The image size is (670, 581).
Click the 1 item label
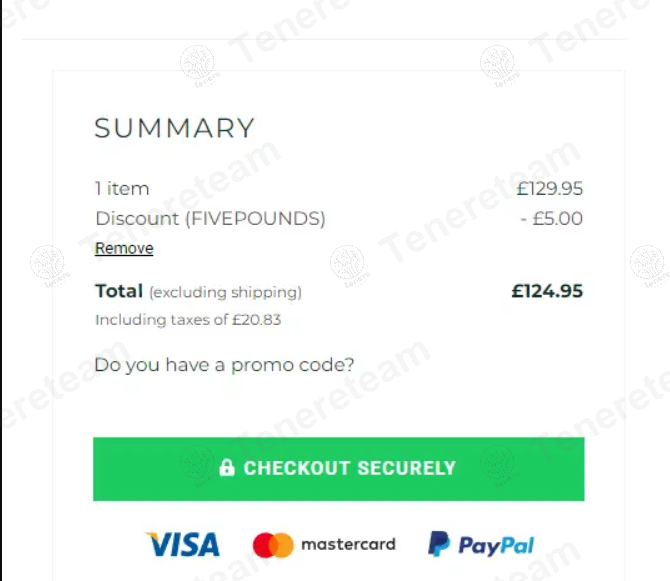pos(122,188)
